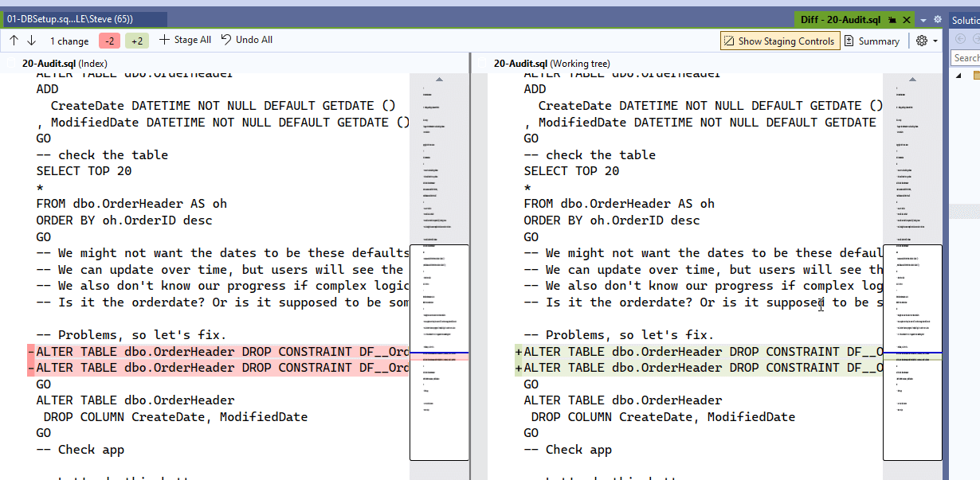The height and width of the screenshot is (480, 980).
Task: Open the document tab list dropdown
Action: (923, 19)
